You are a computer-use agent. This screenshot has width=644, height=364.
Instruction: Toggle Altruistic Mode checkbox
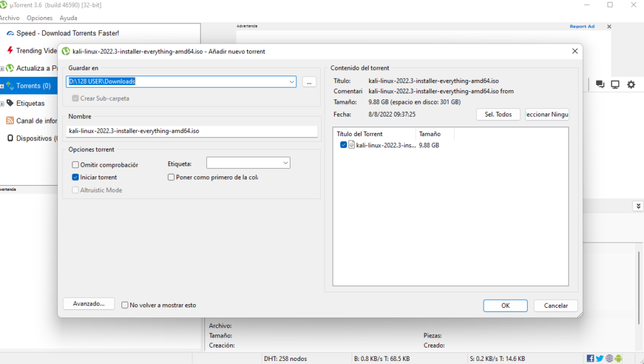click(75, 190)
